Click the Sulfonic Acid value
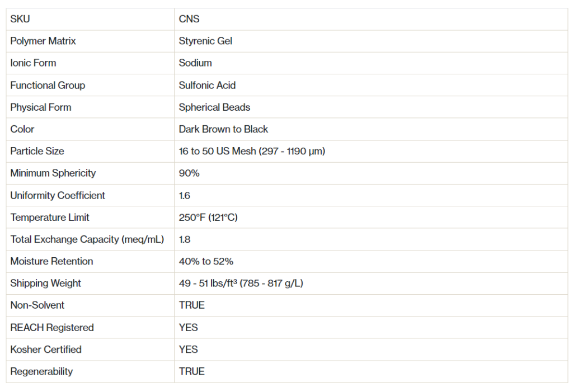 [207, 85]
